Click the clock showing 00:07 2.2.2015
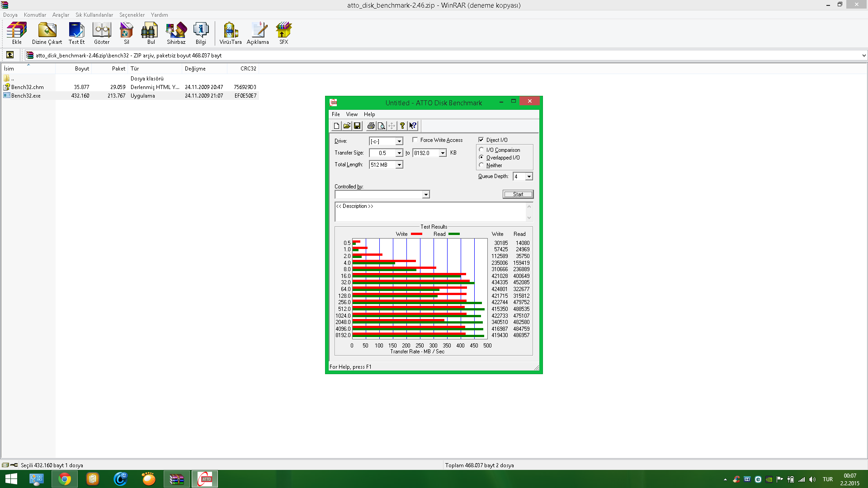This screenshot has width=868, height=488. pos(850,479)
